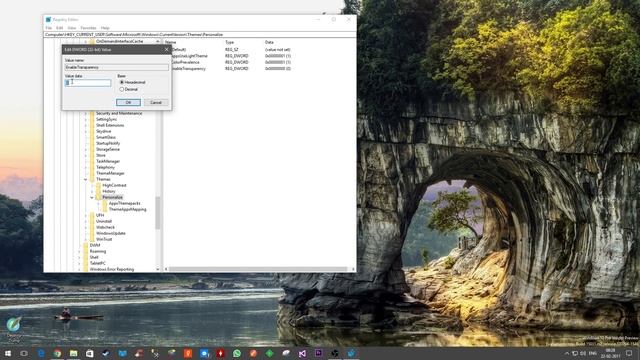This screenshot has width=640, height=360.
Task: Open the Action Center notification icon
Action: pyautogui.click(x=629, y=353)
